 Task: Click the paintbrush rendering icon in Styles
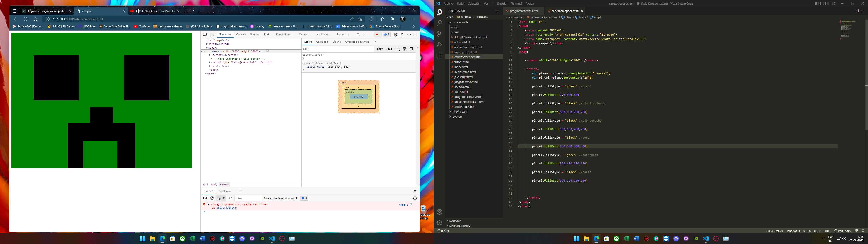(404, 49)
